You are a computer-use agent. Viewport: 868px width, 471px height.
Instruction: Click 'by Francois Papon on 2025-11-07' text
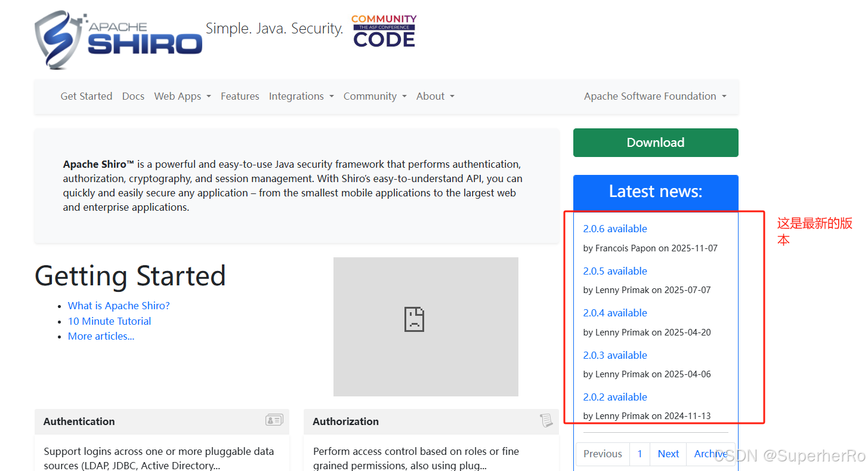(x=650, y=248)
